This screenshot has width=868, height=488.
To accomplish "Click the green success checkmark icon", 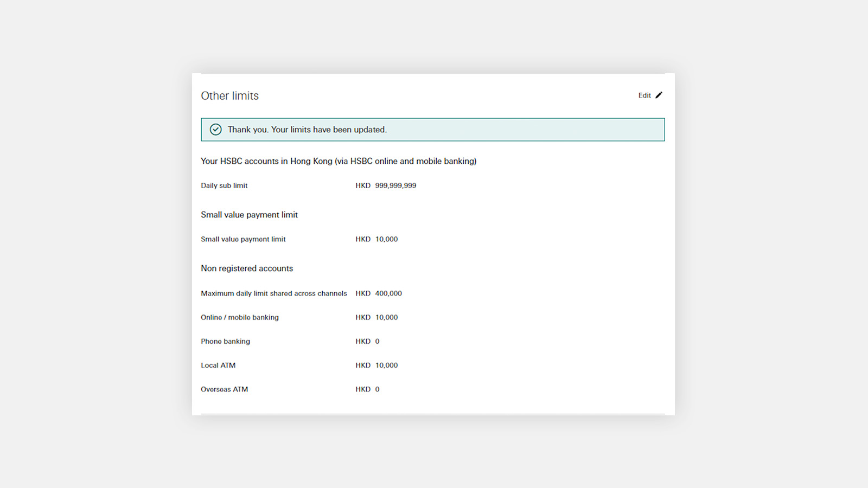I will pyautogui.click(x=216, y=130).
